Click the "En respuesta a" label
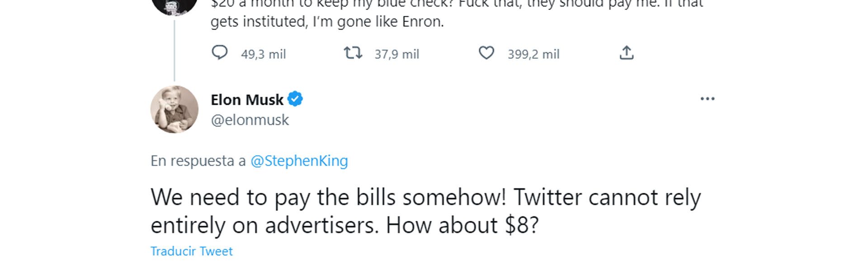Viewport: 868px width, 271px height. 198,161
